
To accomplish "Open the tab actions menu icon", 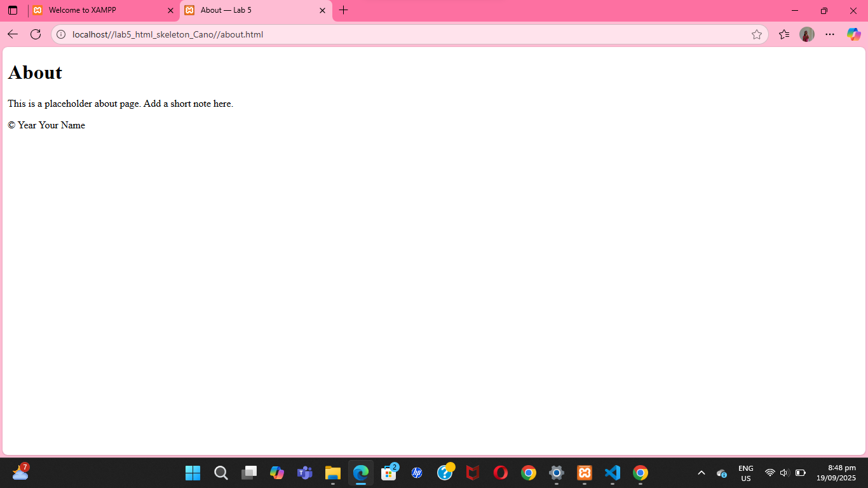I will coord(13,10).
